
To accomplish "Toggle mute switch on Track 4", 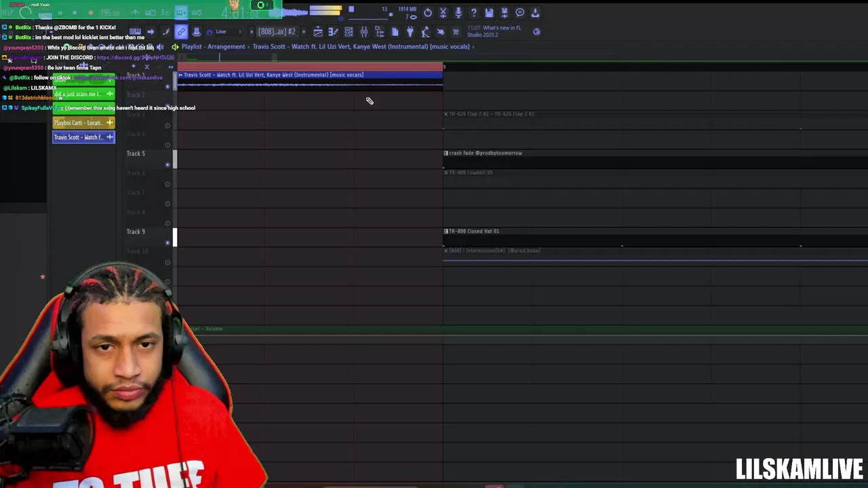I will pyautogui.click(x=167, y=144).
